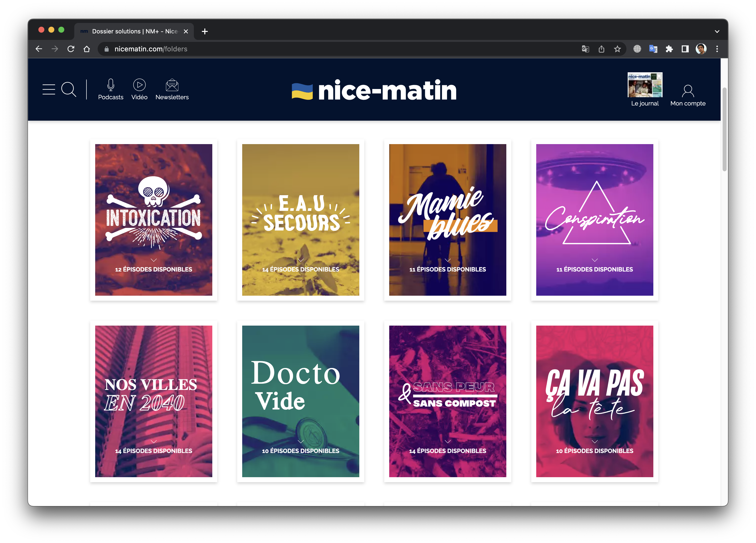This screenshot has height=543, width=756.
Task: Bookmark this page with star icon
Action: pyautogui.click(x=617, y=49)
